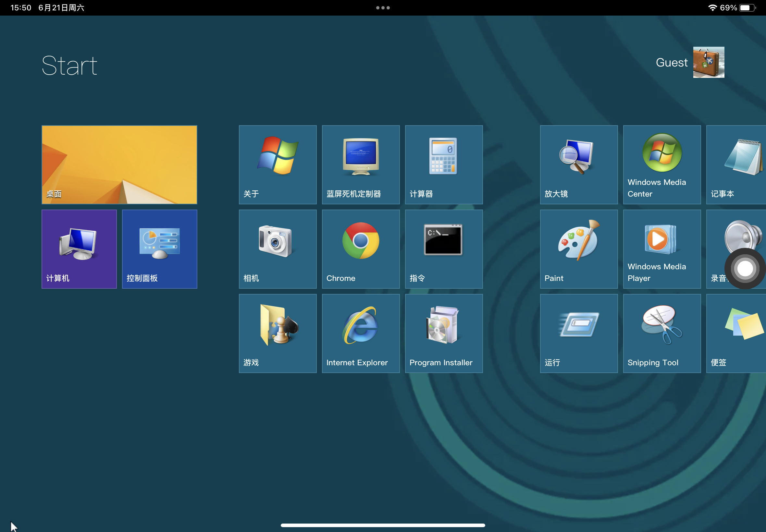Viewport: 766px width, 532px height.
Task: Open the Program Installer tile
Action: pos(444,333)
